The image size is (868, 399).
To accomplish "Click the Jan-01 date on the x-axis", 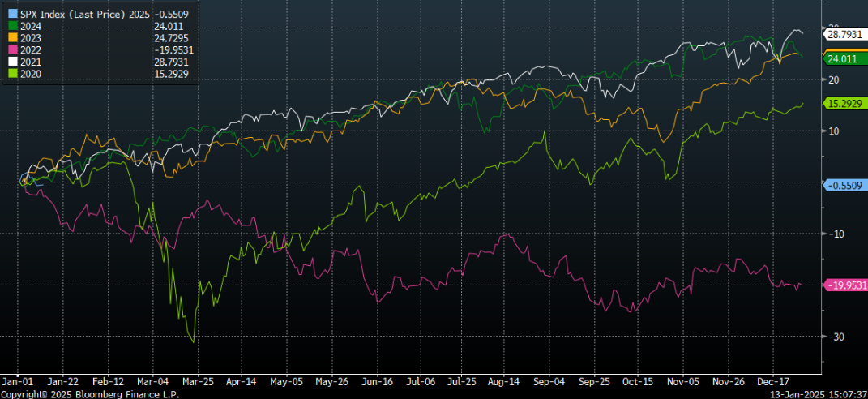I will 17,380.
